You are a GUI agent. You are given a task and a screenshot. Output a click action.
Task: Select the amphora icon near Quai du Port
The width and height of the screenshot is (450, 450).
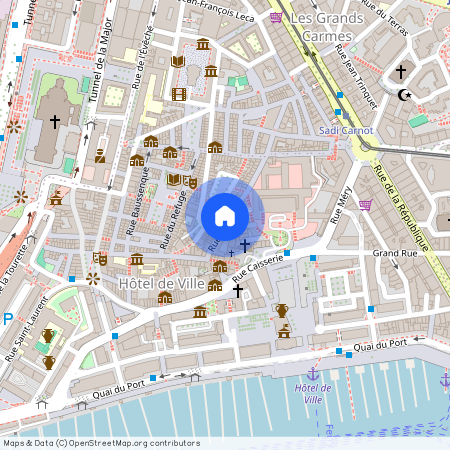coord(282,311)
